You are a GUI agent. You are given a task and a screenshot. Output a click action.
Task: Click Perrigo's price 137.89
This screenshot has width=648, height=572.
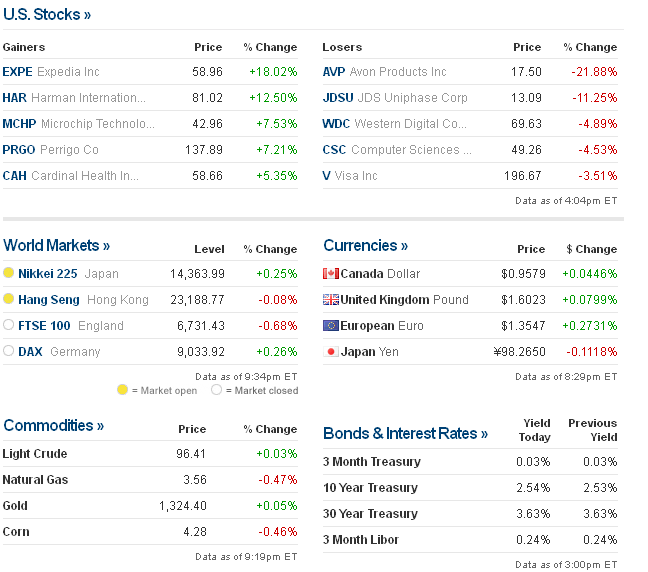point(204,150)
